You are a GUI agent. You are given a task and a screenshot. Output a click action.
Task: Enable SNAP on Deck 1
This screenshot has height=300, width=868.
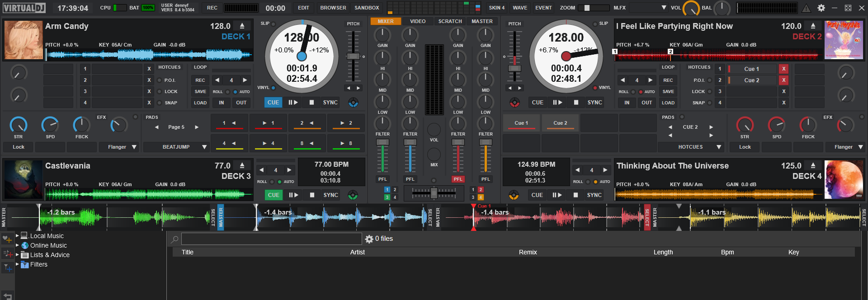point(159,103)
